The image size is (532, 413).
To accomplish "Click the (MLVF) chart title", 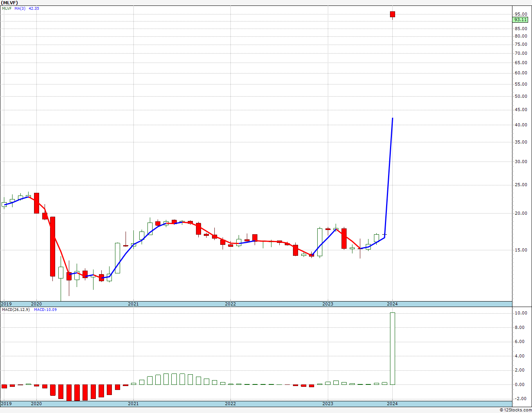I will pyautogui.click(x=9, y=2).
